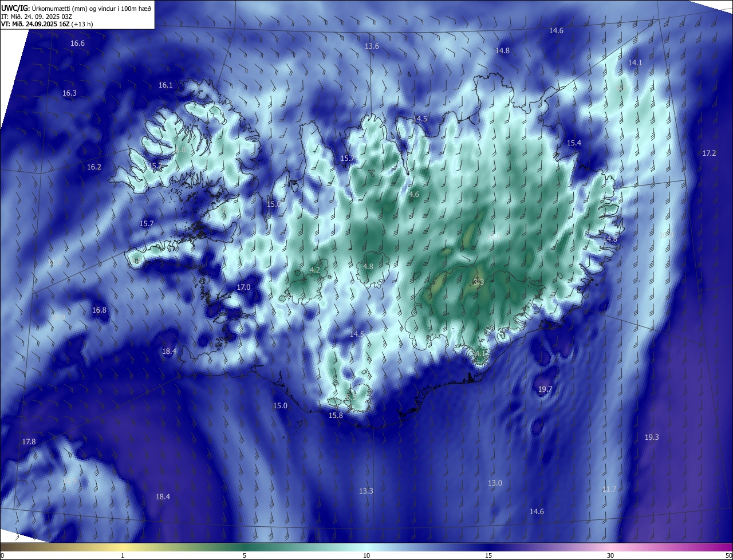Click the 19.7 value label
The height and width of the screenshot is (560, 733).
545,389
